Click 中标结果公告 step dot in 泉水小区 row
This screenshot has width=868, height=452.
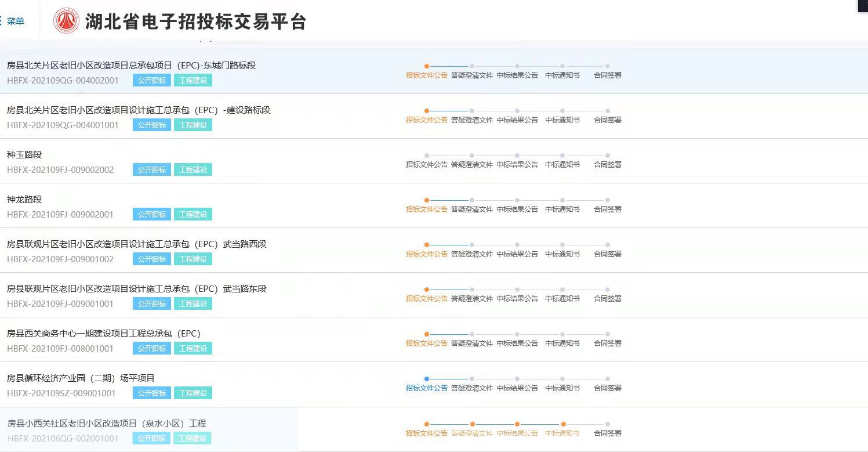[517, 424]
